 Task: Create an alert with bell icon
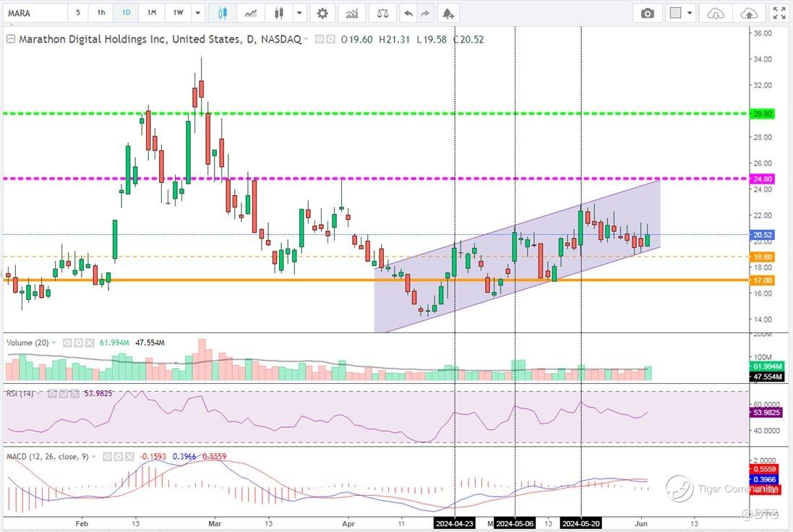pyautogui.click(x=448, y=13)
